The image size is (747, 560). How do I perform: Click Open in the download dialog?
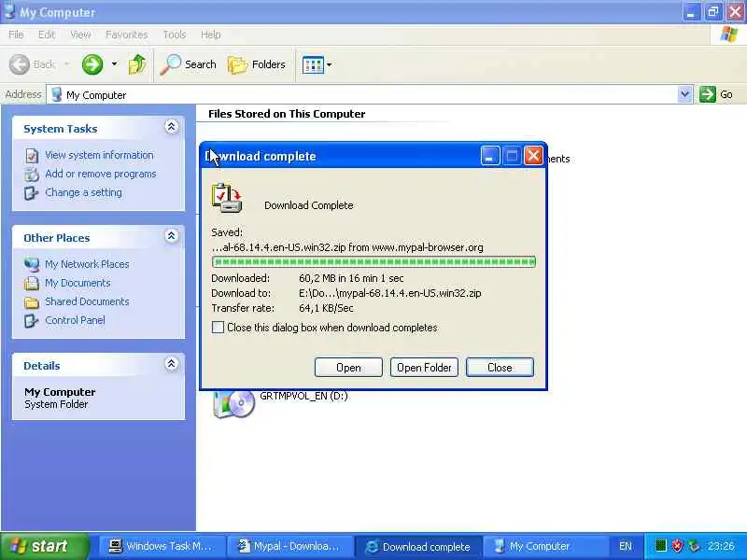(348, 367)
